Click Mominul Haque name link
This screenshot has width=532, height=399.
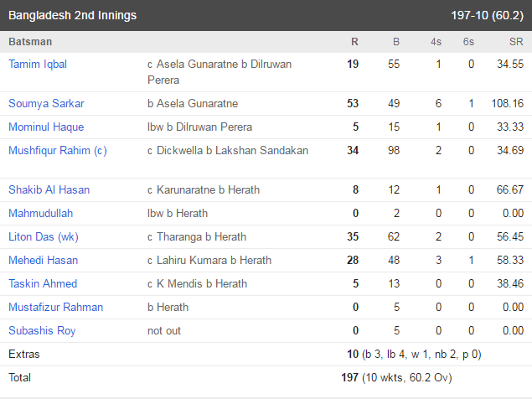pos(46,127)
